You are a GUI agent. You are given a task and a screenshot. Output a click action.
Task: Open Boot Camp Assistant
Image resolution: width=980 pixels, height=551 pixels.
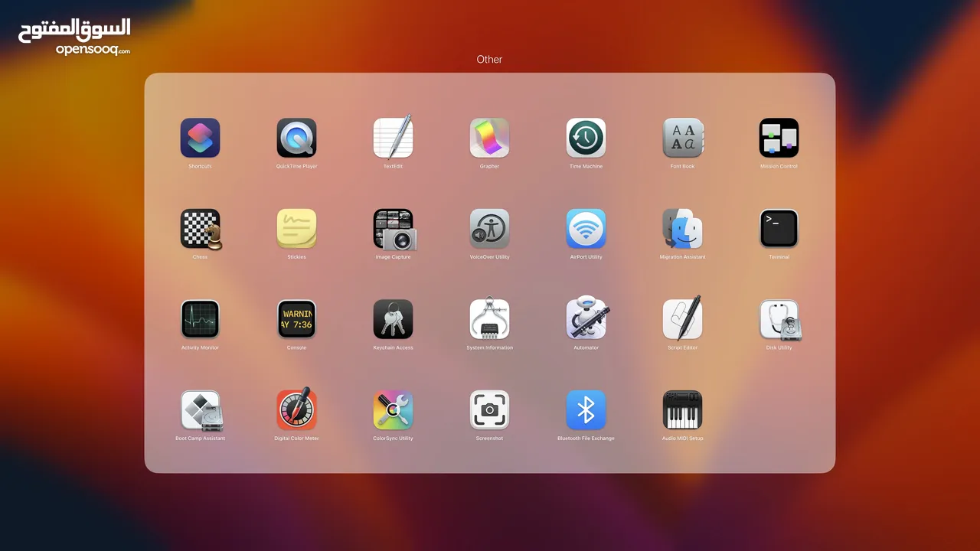pyautogui.click(x=201, y=410)
